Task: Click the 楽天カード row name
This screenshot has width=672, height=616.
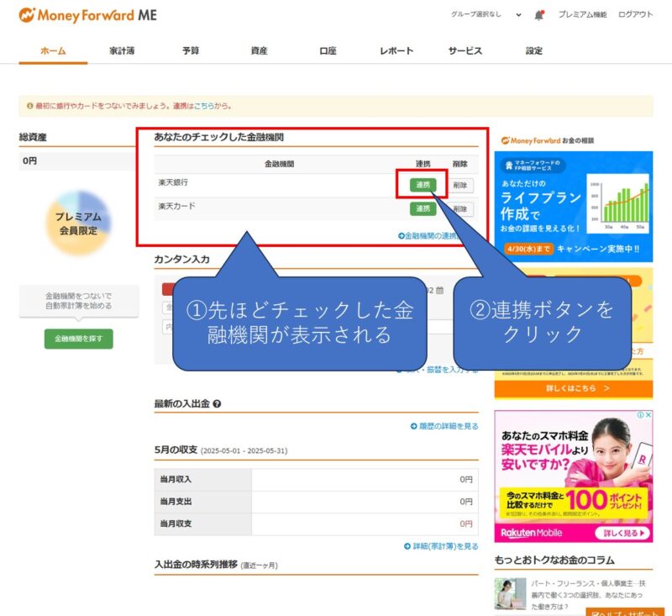Action: (176, 206)
